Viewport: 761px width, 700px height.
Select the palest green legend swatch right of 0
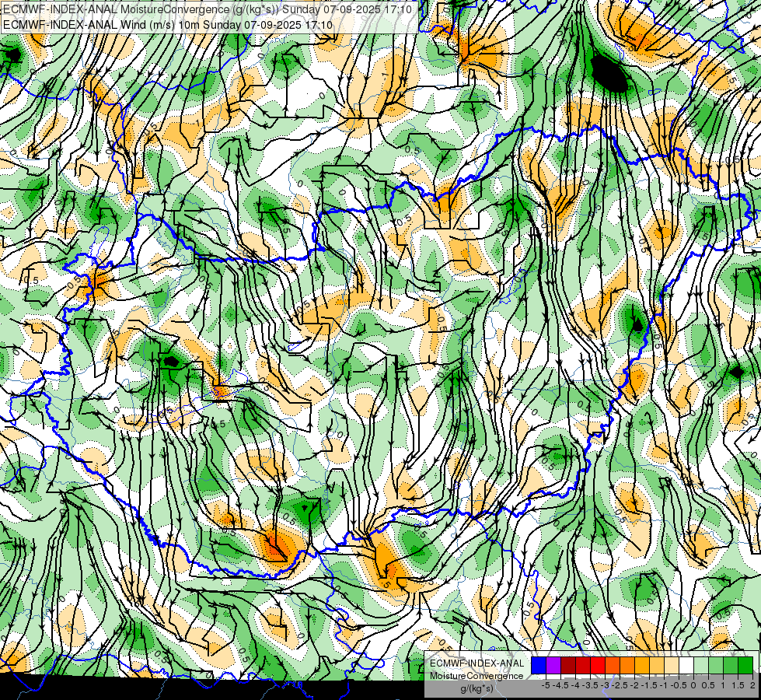click(x=701, y=665)
